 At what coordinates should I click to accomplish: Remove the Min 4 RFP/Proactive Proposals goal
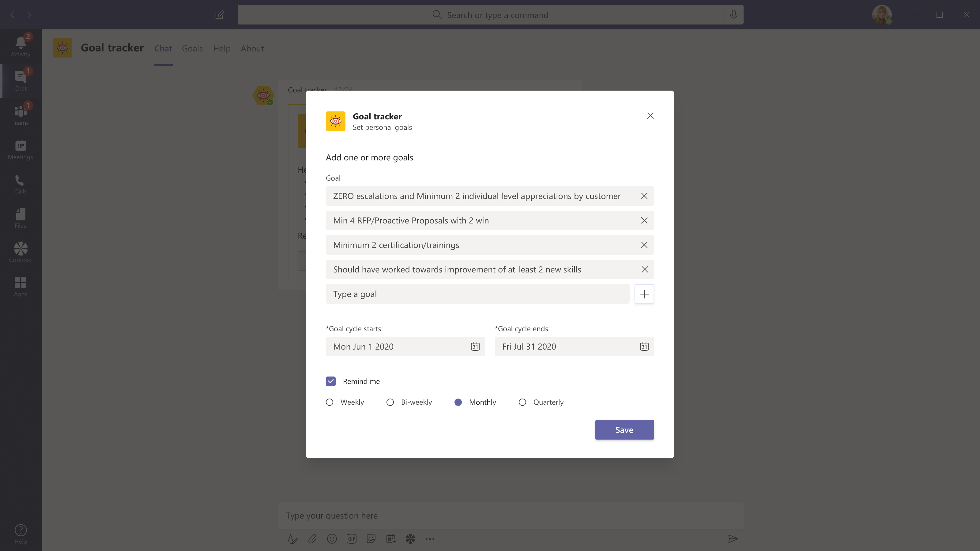644,220
